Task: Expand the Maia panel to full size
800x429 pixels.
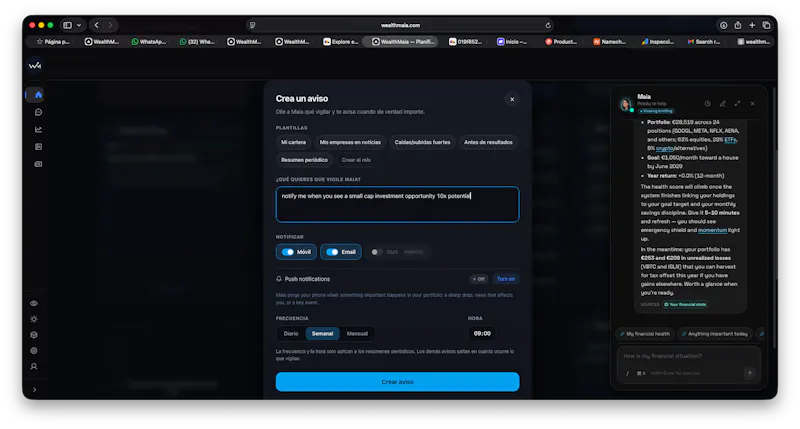Action: tap(737, 104)
